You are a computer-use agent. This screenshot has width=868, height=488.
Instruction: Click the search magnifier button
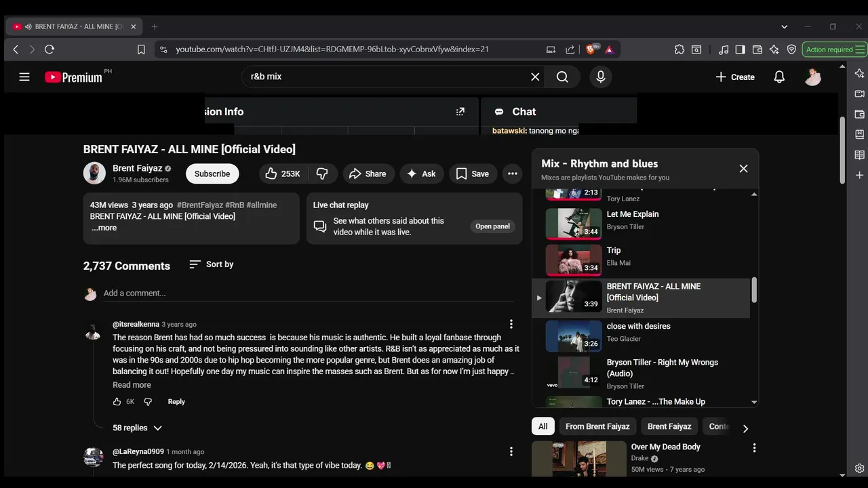click(562, 77)
